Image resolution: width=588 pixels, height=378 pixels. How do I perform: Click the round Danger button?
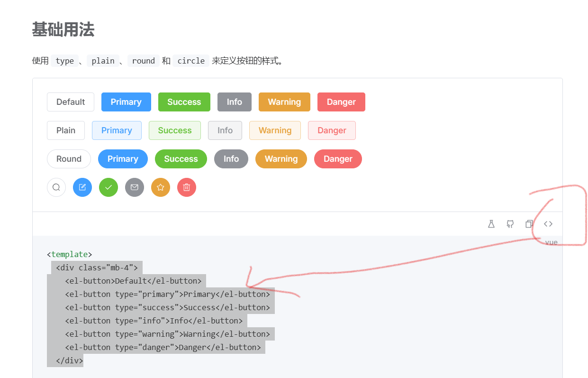pos(338,159)
